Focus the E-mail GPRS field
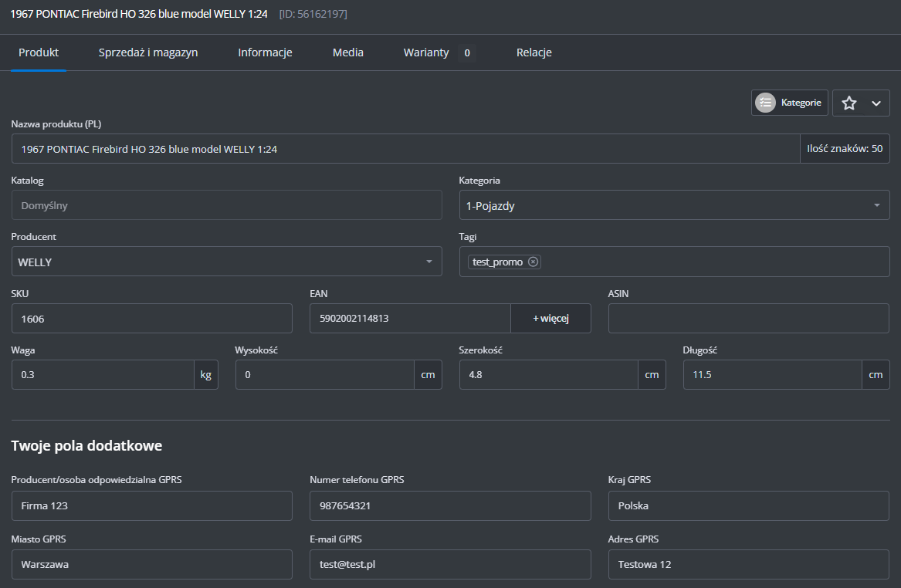The image size is (901, 588). click(449, 564)
